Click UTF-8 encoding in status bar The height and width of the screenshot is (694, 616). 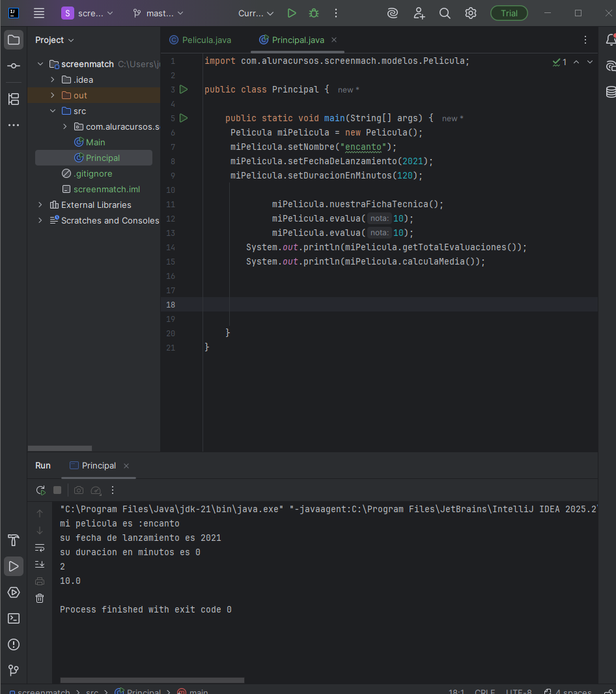pos(519,691)
